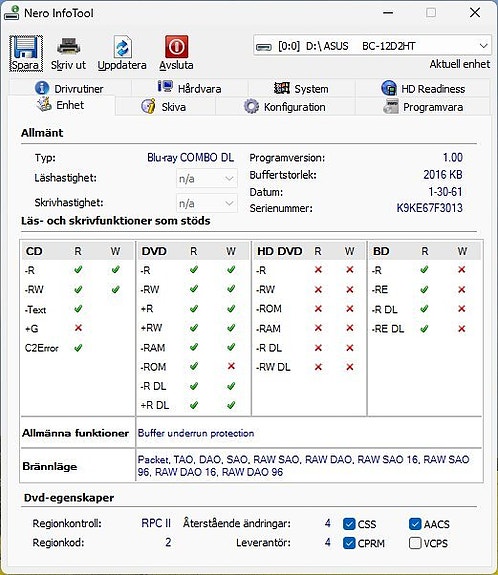Click the date value 1-30-61
Image resolution: width=498 pixels, height=575 pixels.
click(445, 191)
